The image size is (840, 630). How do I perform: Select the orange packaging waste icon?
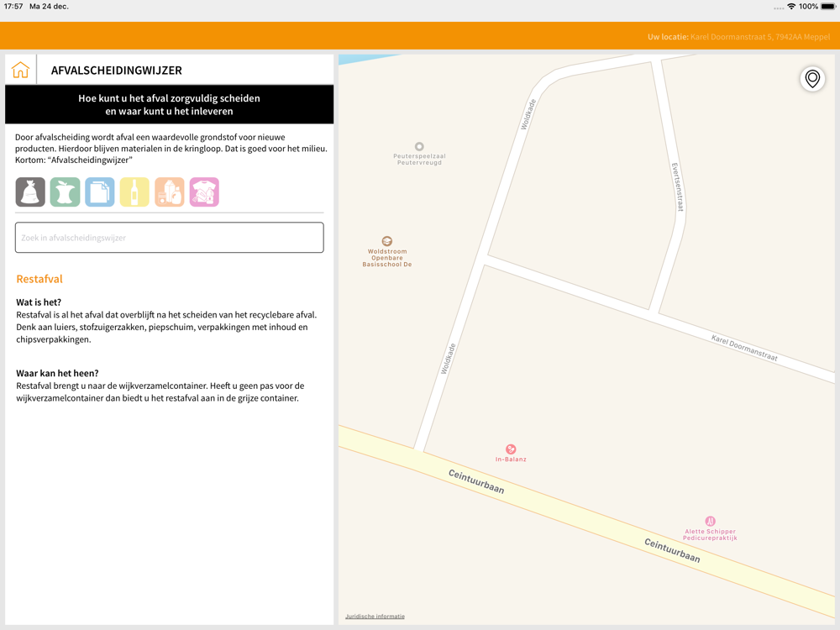pyautogui.click(x=170, y=192)
